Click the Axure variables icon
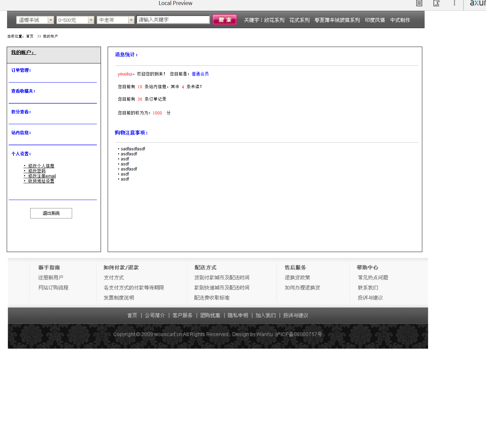 click(436, 3)
